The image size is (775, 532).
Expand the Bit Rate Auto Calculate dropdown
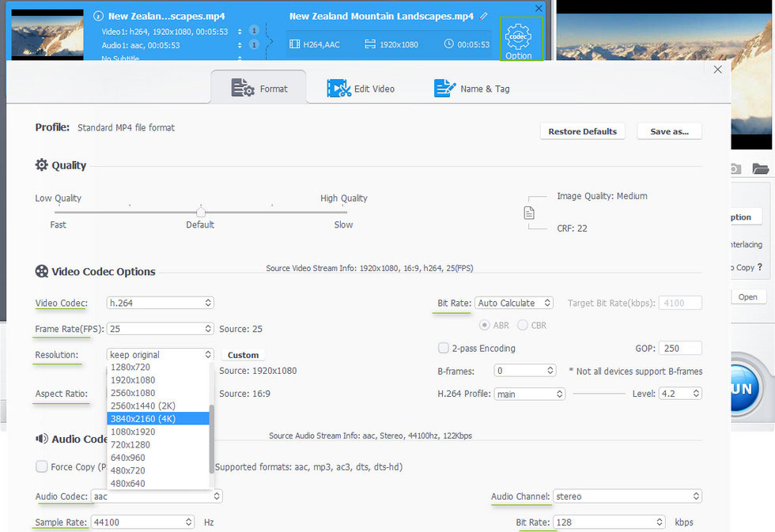click(514, 303)
